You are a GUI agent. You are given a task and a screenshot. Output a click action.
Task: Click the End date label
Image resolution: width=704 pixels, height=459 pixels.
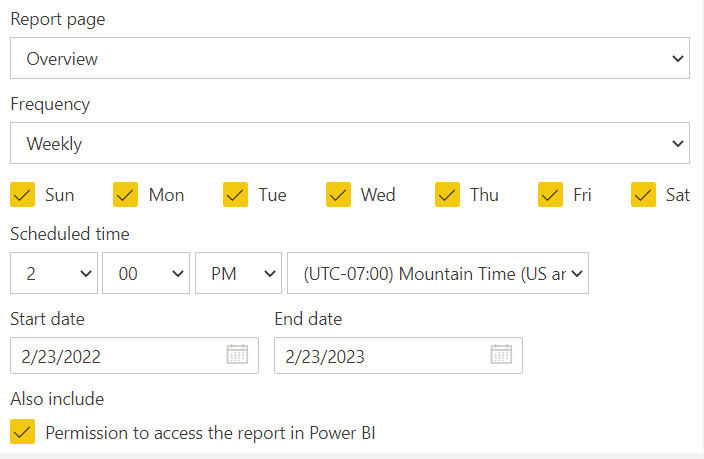tap(308, 319)
